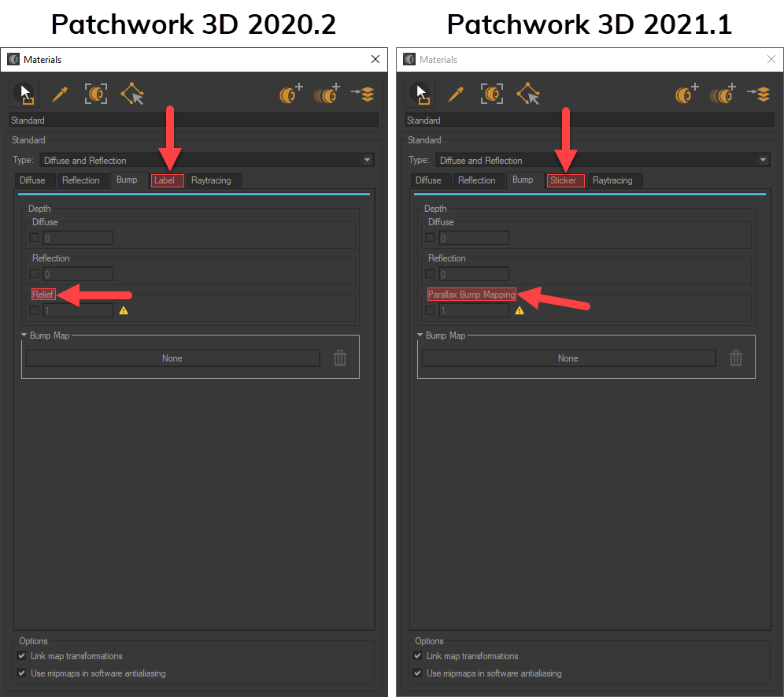The image size is (784, 697).
Task: Click the Reflection depth value field in 2020.2
Action: [x=78, y=274]
